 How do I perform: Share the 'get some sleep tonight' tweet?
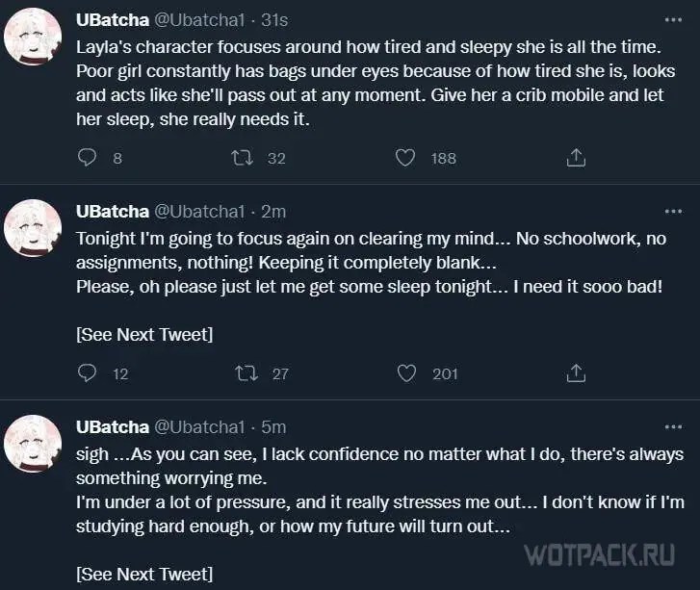[x=576, y=373]
